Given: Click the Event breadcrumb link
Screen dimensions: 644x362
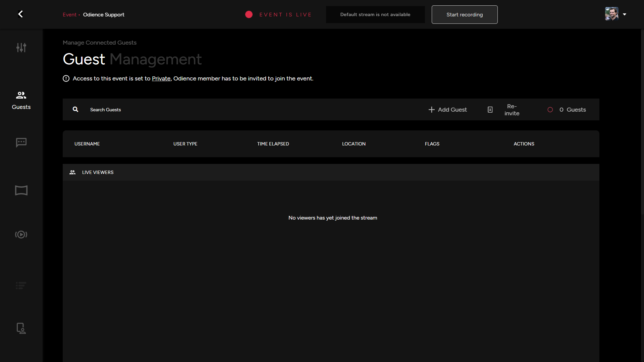Looking at the screenshot, I should pyautogui.click(x=69, y=15).
